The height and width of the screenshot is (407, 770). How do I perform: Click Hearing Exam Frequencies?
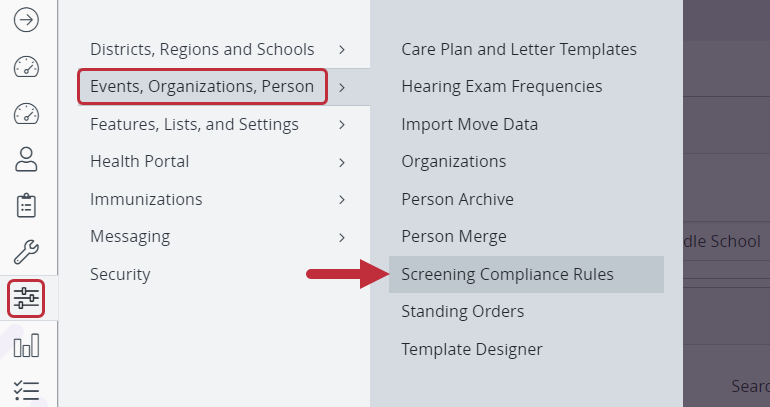point(501,87)
